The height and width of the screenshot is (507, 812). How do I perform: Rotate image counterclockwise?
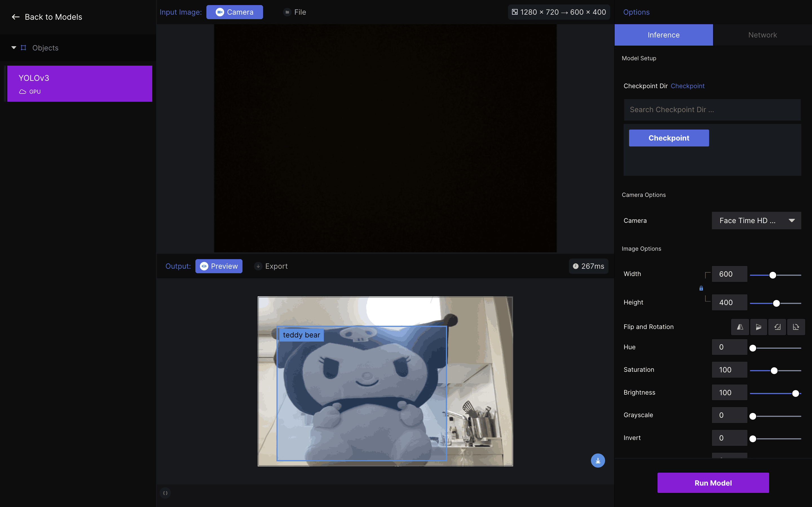pos(777,327)
